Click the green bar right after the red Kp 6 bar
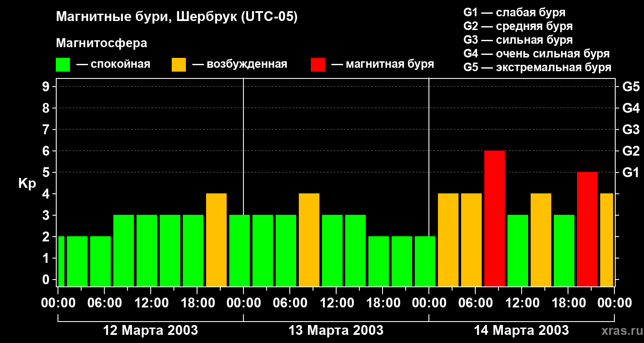The height and width of the screenshot is (343, 644). click(x=518, y=250)
